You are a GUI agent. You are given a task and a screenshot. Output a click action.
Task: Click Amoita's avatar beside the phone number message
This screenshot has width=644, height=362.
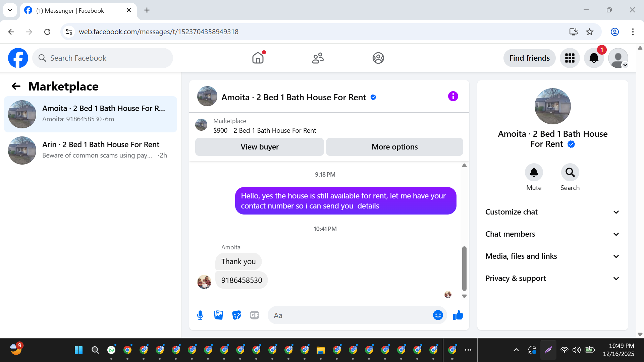point(204,282)
